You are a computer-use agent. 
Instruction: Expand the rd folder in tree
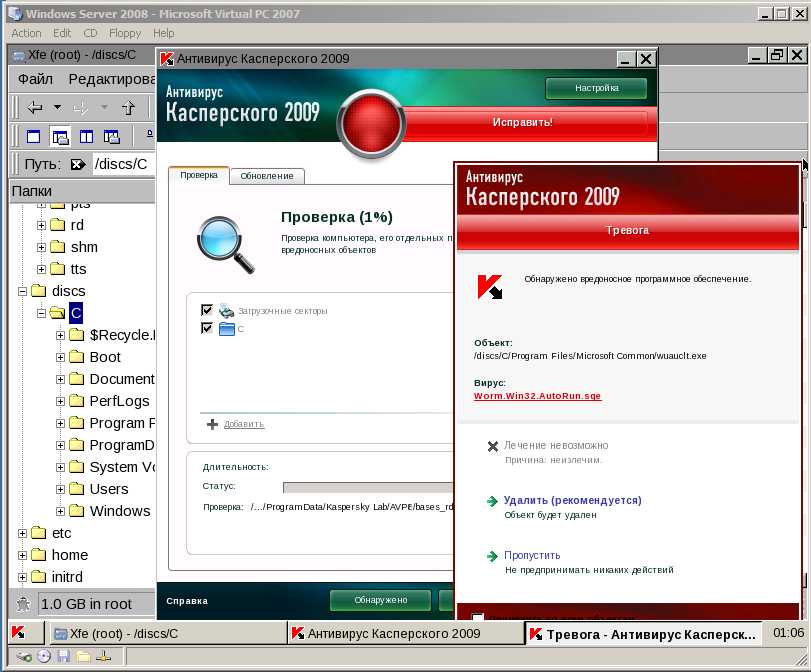41,226
